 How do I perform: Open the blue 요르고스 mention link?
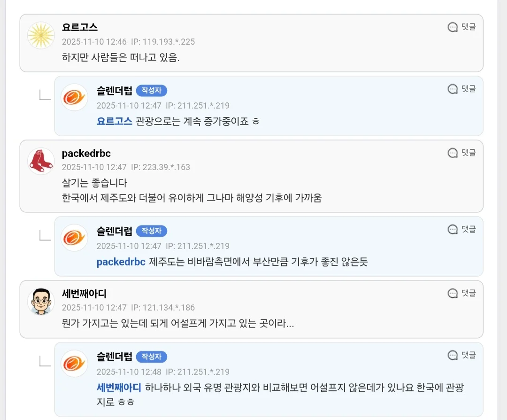pos(115,121)
